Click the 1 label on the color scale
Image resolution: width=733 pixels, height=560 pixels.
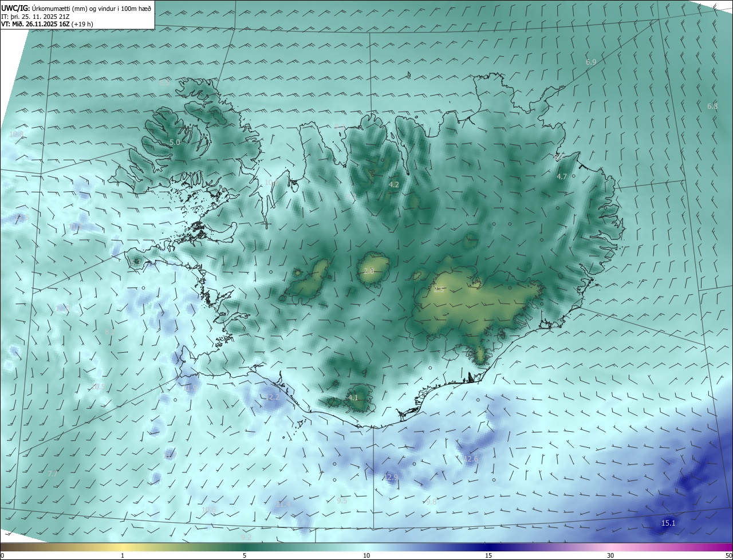[x=123, y=555]
